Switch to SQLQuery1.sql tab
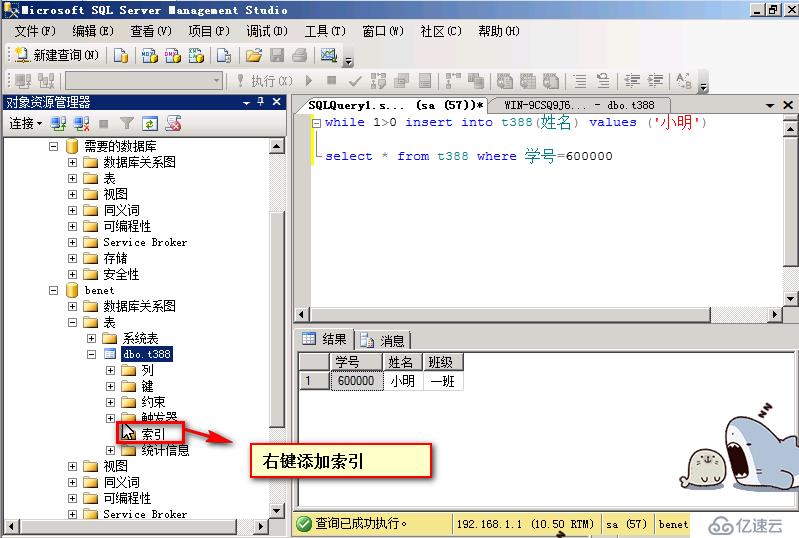The height and width of the screenshot is (538, 799). (x=395, y=105)
